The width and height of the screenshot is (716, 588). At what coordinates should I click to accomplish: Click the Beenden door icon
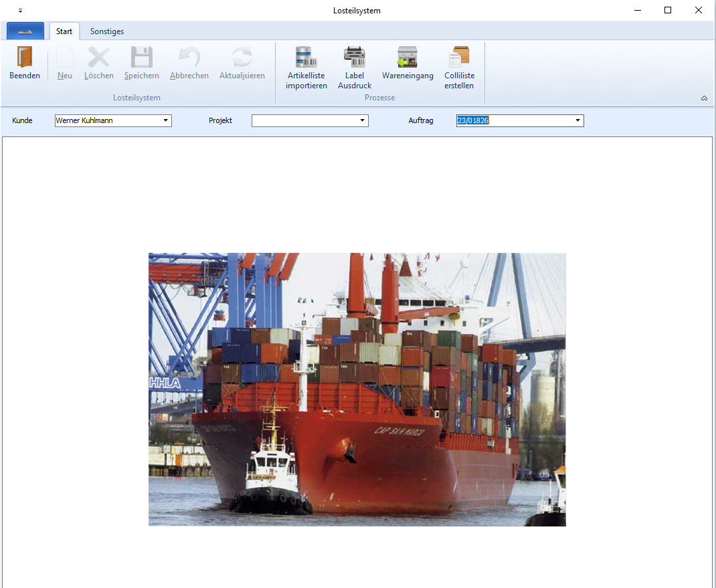point(25,57)
